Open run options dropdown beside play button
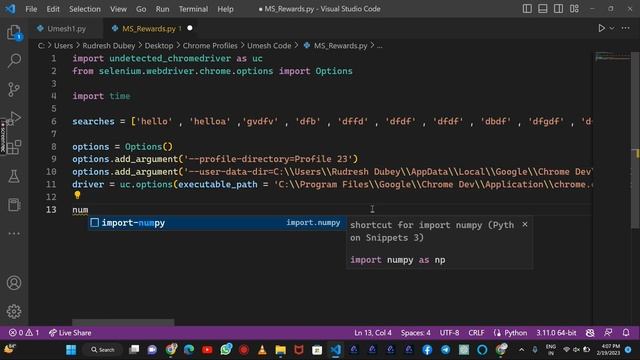This screenshot has height=360, width=640. [612, 28]
